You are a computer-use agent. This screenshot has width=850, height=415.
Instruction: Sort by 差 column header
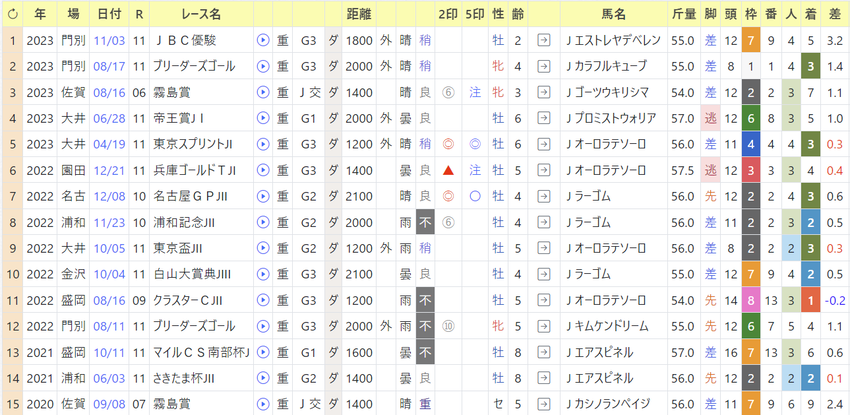[835, 15]
